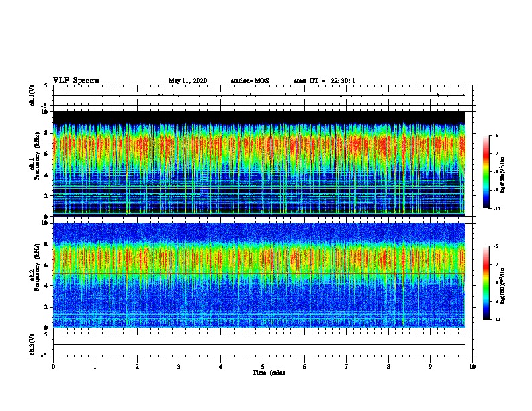Viewport: 532px width, 411px height.
Task: Click the "4" frequency tick of ch.2 panel
Action: pos(46,286)
